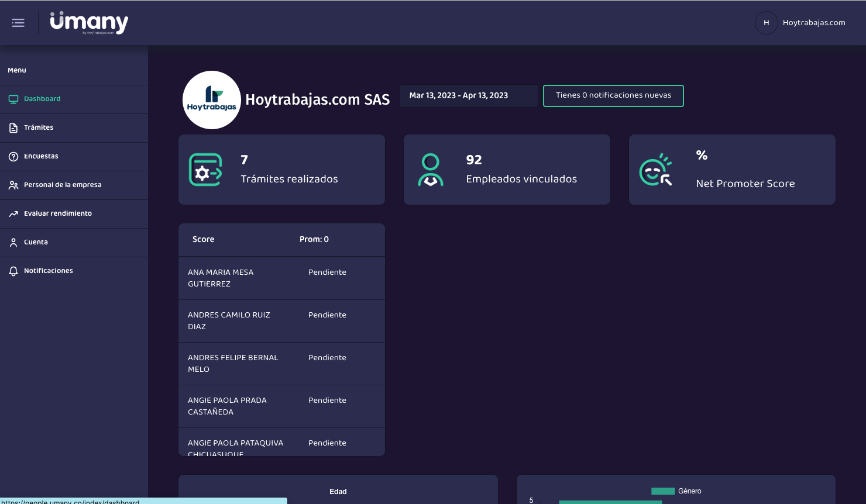The width and height of the screenshot is (866, 504).
Task: Click the Trámites realizados label
Action: coord(289,179)
